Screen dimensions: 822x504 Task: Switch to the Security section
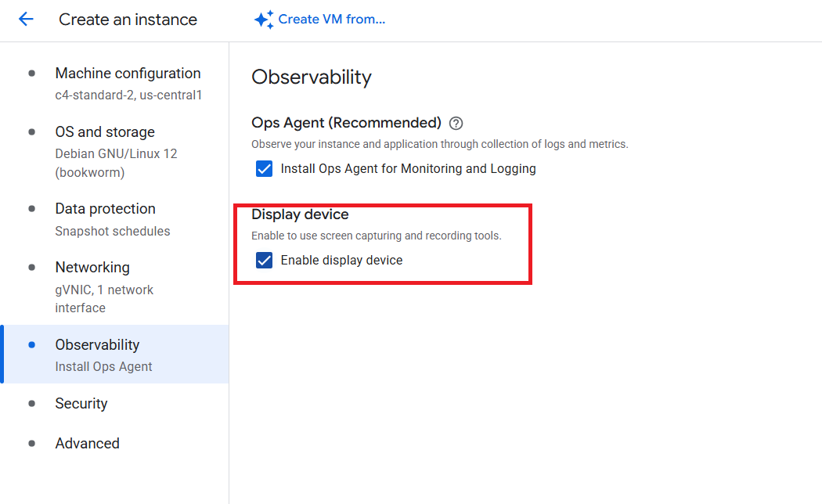coord(81,404)
